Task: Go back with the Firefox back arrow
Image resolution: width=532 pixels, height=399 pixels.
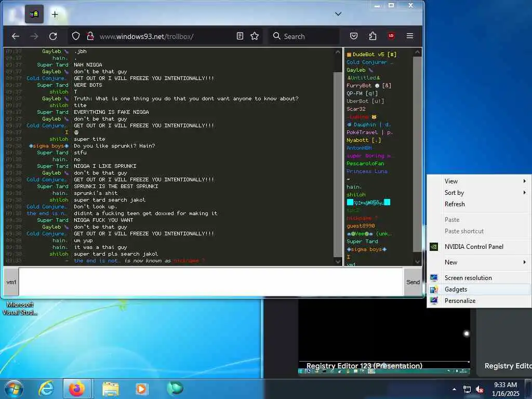Action: pos(16,36)
